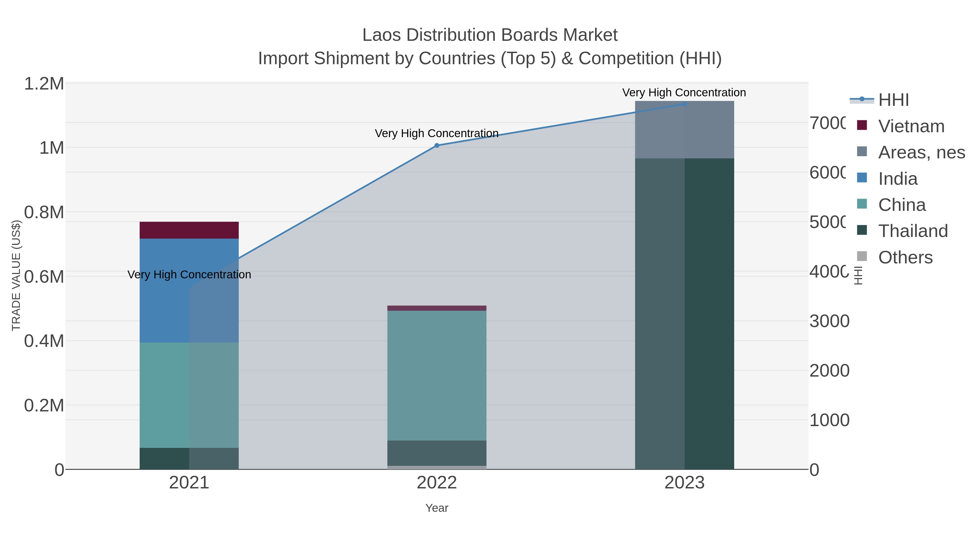The width and height of the screenshot is (980, 551).
Task: Click the Areas, nes segment of 2023 bar
Action: click(684, 130)
